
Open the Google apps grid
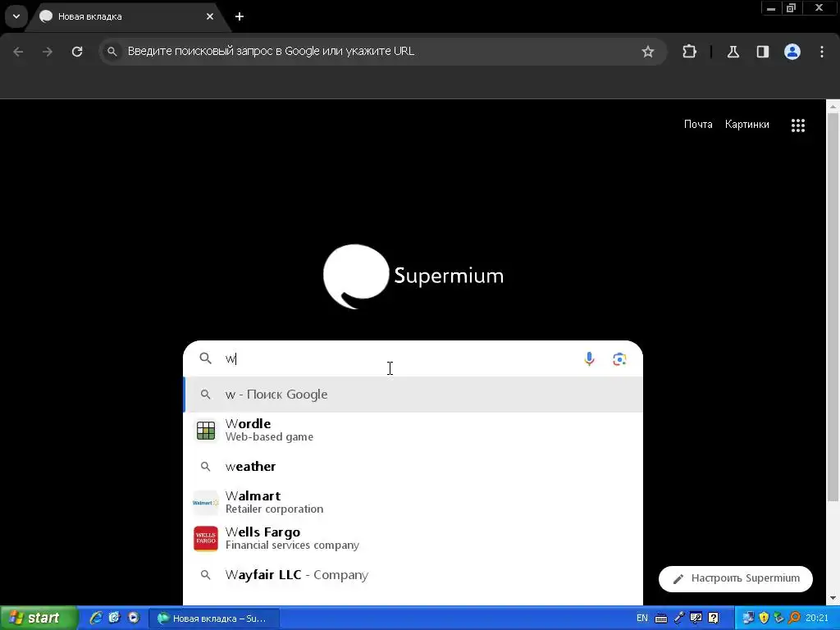pyautogui.click(x=797, y=126)
